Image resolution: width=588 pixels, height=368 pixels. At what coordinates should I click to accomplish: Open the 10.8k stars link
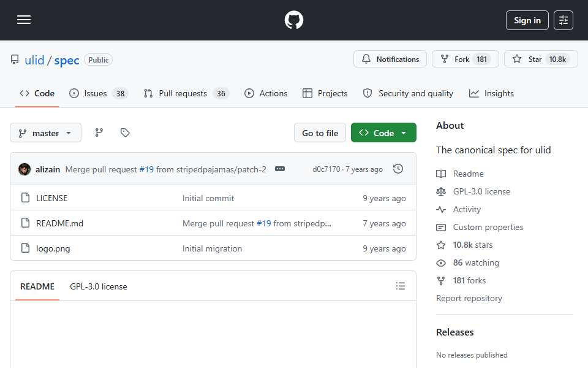click(x=472, y=245)
